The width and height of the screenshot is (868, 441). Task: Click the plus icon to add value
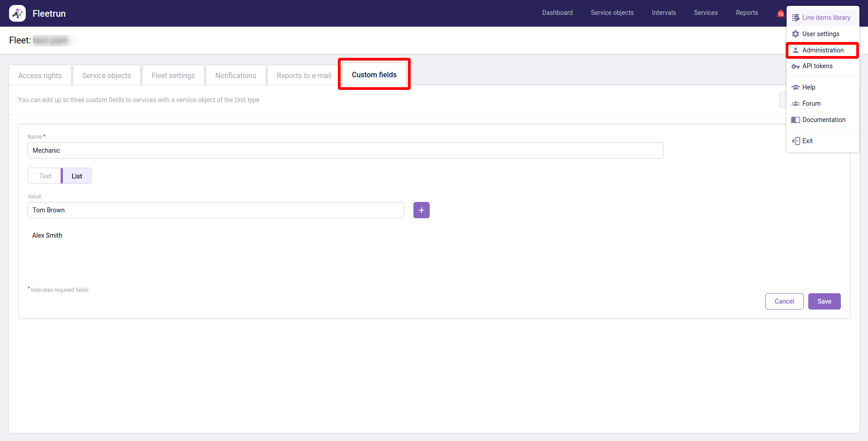[x=421, y=210]
